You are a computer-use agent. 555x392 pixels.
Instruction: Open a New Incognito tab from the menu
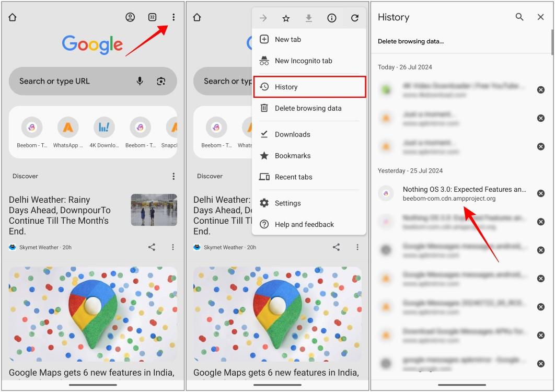click(x=309, y=61)
